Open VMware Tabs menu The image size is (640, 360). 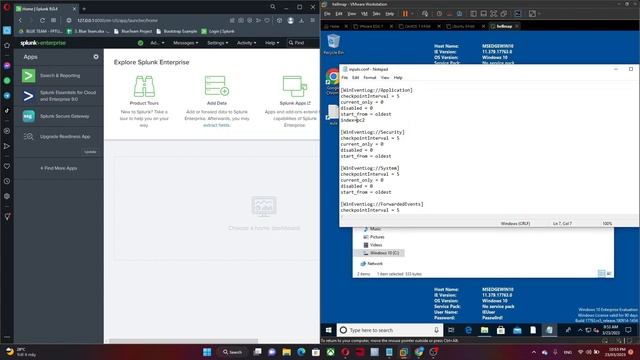coord(376,13)
